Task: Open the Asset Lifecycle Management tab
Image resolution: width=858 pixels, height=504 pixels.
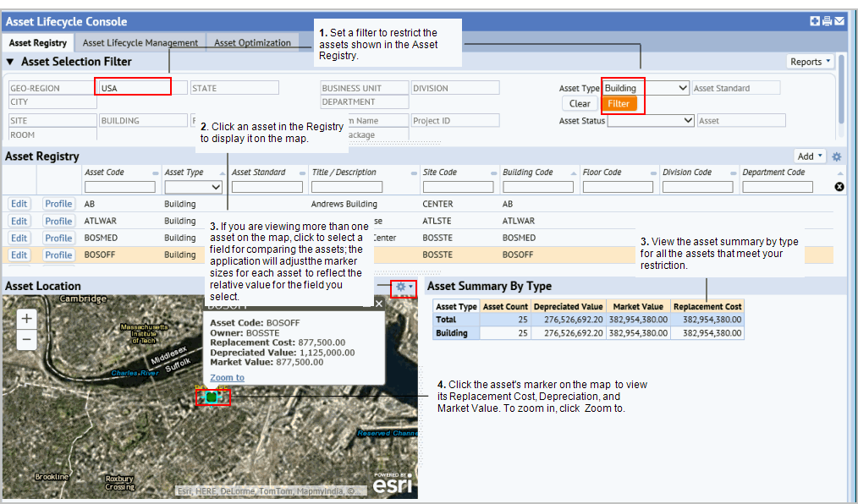Action: click(x=140, y=41)
